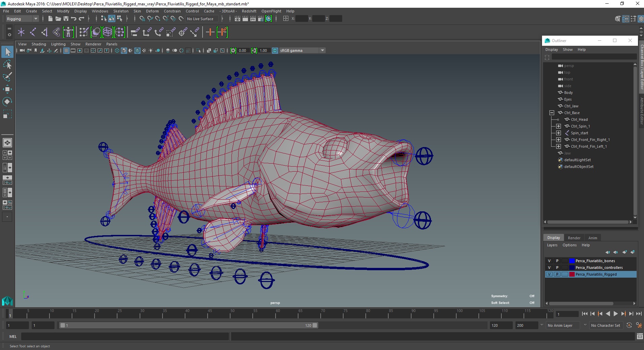Screen dimensions: 644x350
Task: Select Ctrl_Jaw in the Outliner
Action: click(571, 106)
